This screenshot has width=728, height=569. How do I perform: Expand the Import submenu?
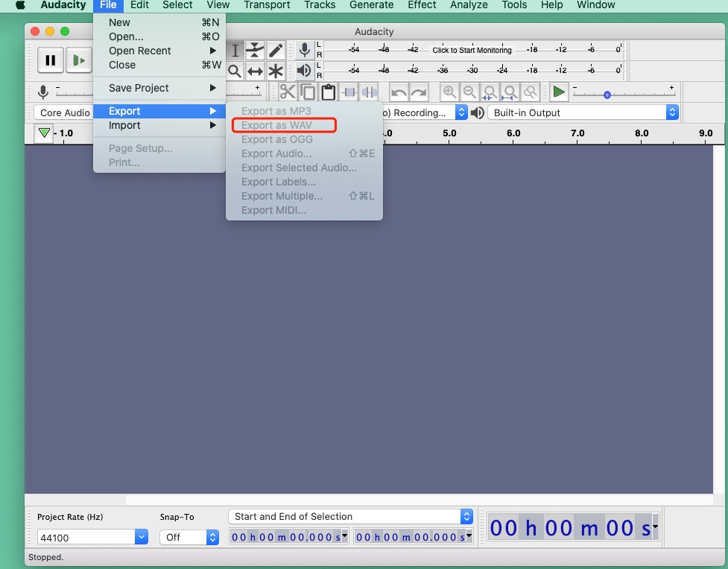pos(159,125)
